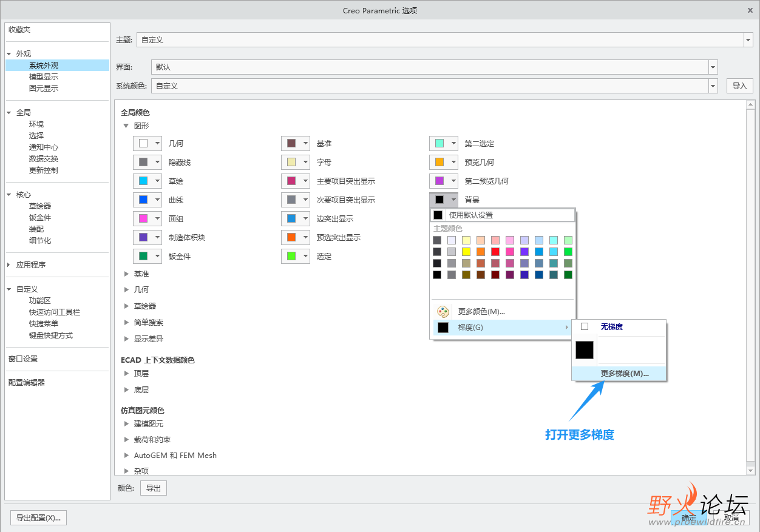
Task: Select 数据交换 in the left tree
Action: pyautogui.click(x=44, y=159)
